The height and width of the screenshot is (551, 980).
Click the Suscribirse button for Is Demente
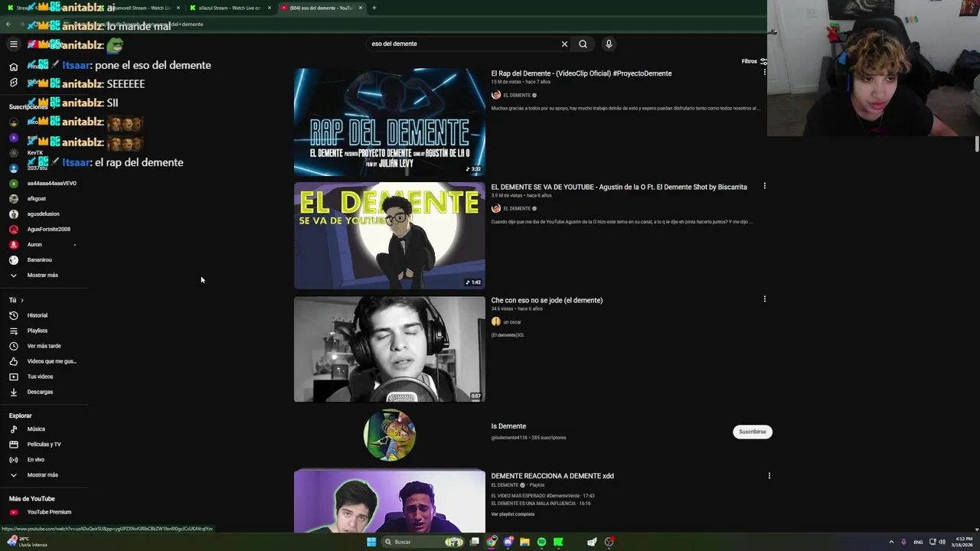click(752, 432)
